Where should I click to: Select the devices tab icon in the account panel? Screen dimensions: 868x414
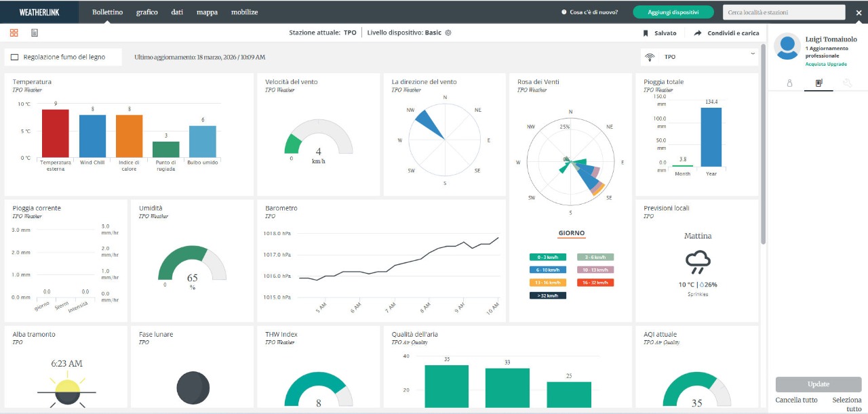point(818,83)
